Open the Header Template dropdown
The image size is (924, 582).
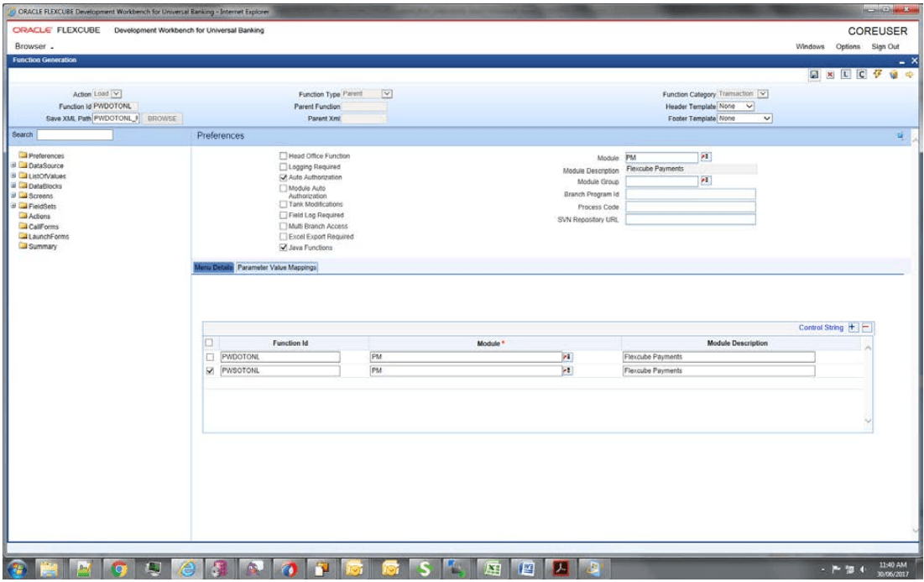point(736,106)
